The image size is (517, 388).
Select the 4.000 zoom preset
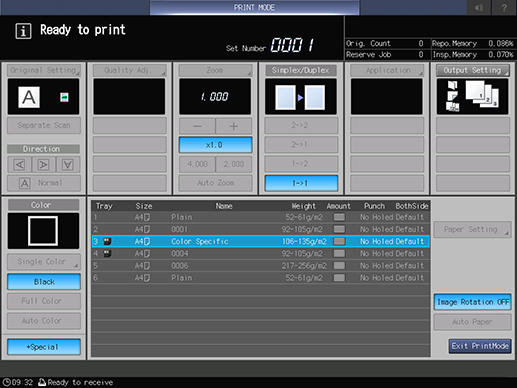click(197, 164)
